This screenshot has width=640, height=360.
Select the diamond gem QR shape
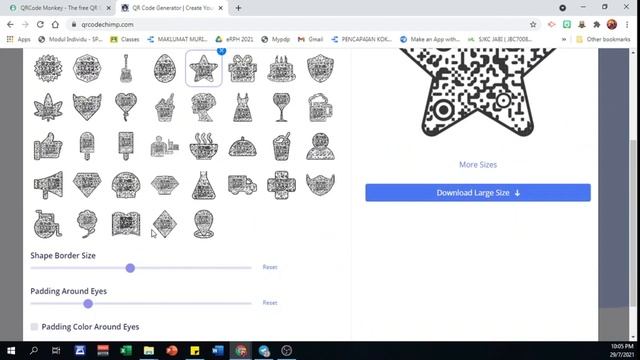coord(87,185)
